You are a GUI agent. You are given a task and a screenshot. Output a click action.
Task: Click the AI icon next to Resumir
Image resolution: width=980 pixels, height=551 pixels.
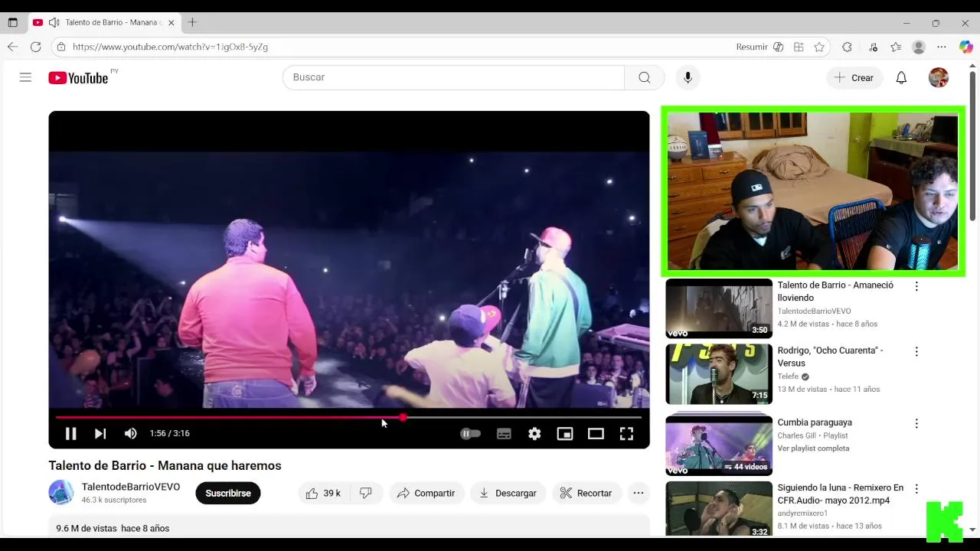tap(779, 47)
